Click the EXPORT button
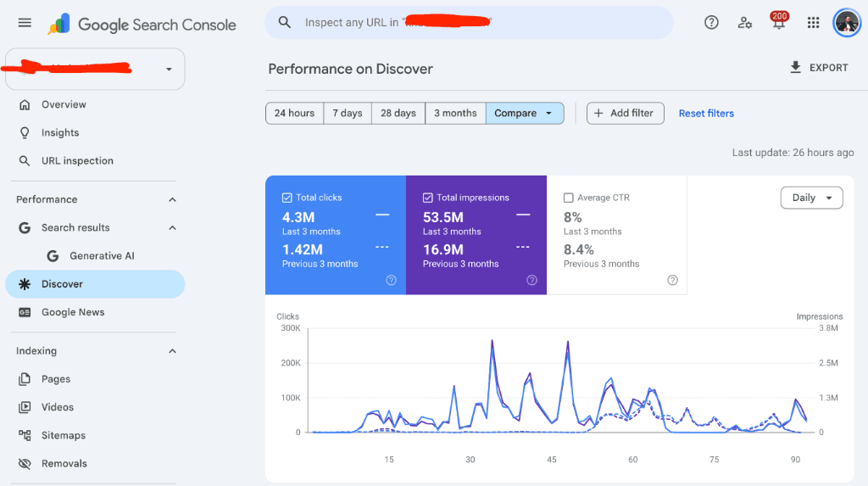Image resolution: width=868 pixels, height=486 pixels. tap(819, 68)
